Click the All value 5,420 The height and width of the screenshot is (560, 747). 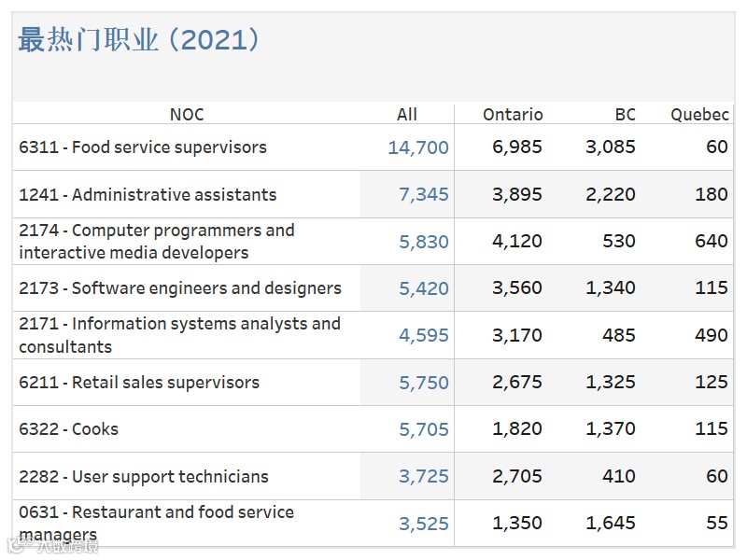point(424,288)
